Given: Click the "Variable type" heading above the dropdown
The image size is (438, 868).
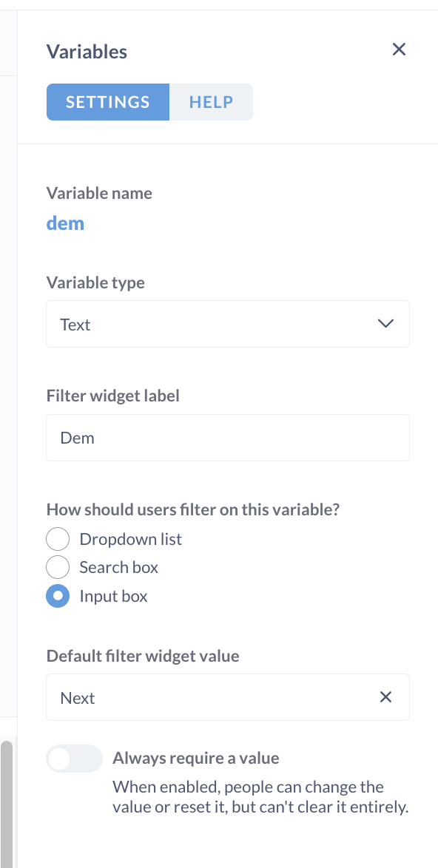Looking at the screenshot, I should click(95, 283).
